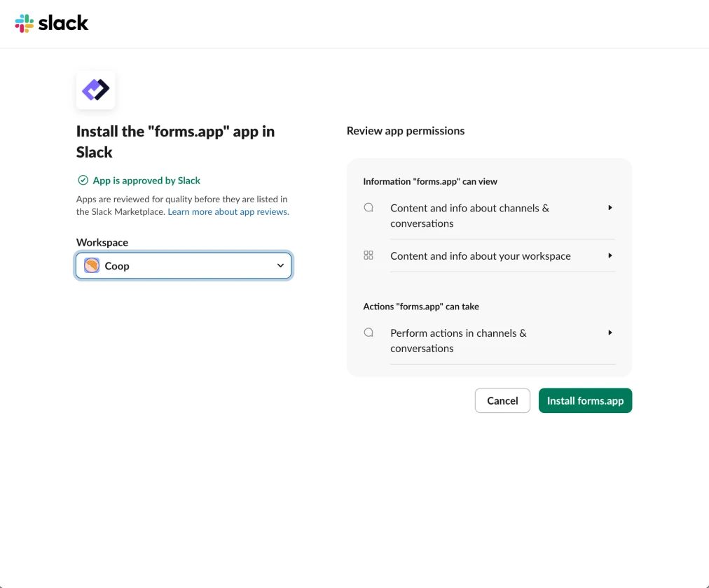Select the channels and conversations permission row
This screenshot has width=709, height=588.
(470, 215)
